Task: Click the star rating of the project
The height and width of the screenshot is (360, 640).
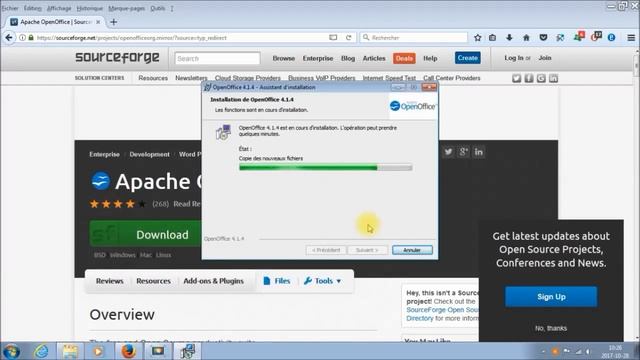Action: pyautogui.click(x=118, y=204)
